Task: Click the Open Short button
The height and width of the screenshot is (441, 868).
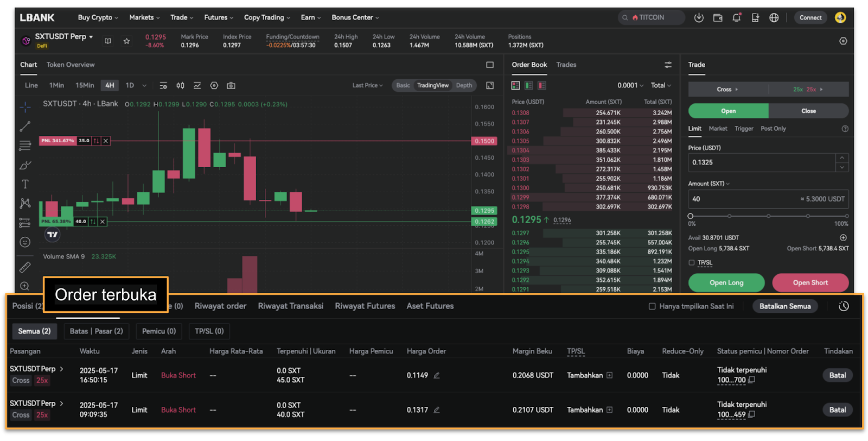Action: click(x=810, y=282)
